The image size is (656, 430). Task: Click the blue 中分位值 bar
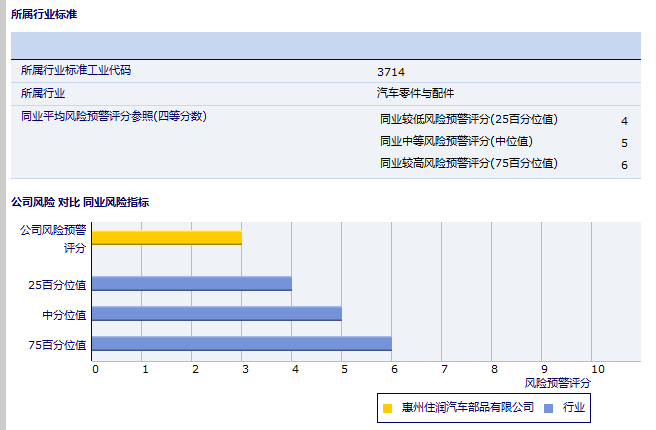(217, 314)
